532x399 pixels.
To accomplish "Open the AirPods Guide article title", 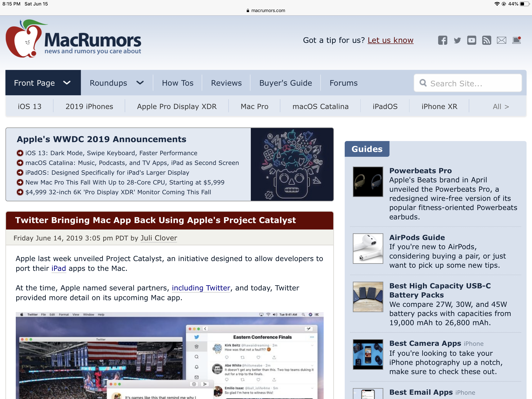I will 417,237.
